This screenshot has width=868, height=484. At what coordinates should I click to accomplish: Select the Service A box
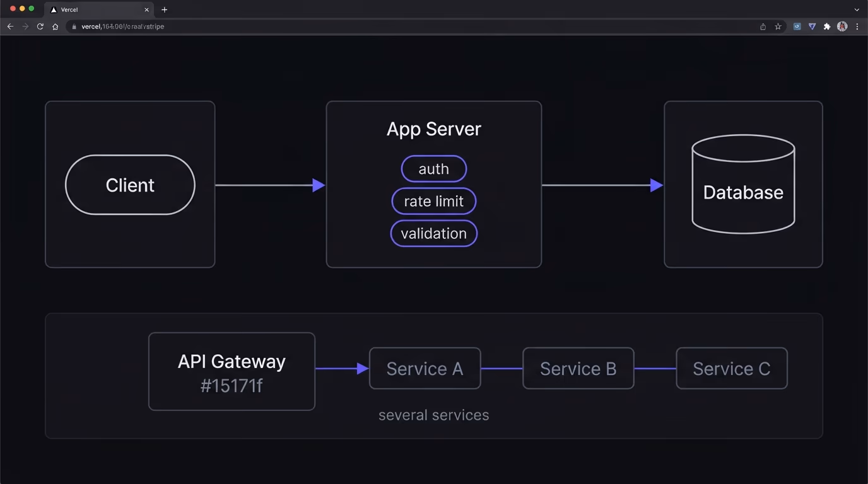(425, 368)
